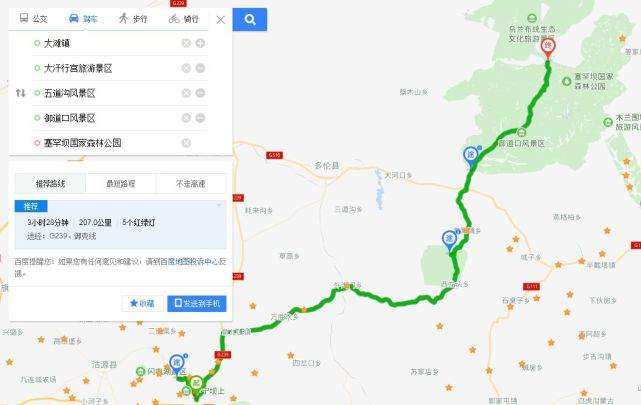
Task: Open the 百度地图投诉中心 link
Action: (189, 262)
